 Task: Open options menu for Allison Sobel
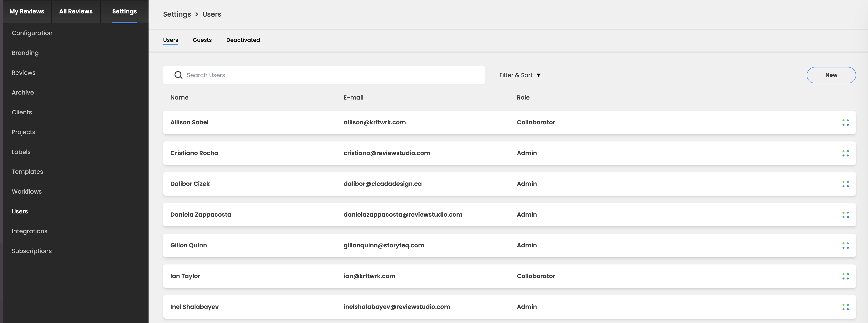[845, 123]
